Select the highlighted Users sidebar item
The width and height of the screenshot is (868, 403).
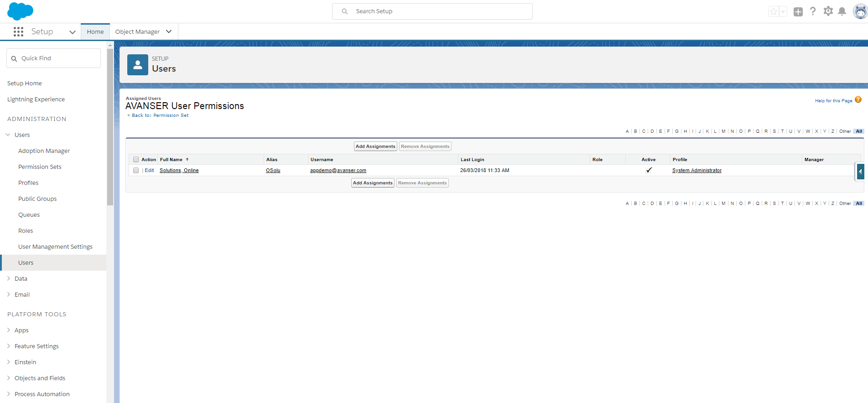(x=54, y=262)
